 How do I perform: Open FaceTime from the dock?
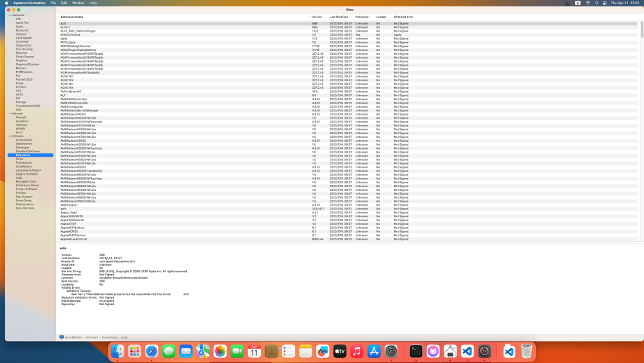click(237, 351)
